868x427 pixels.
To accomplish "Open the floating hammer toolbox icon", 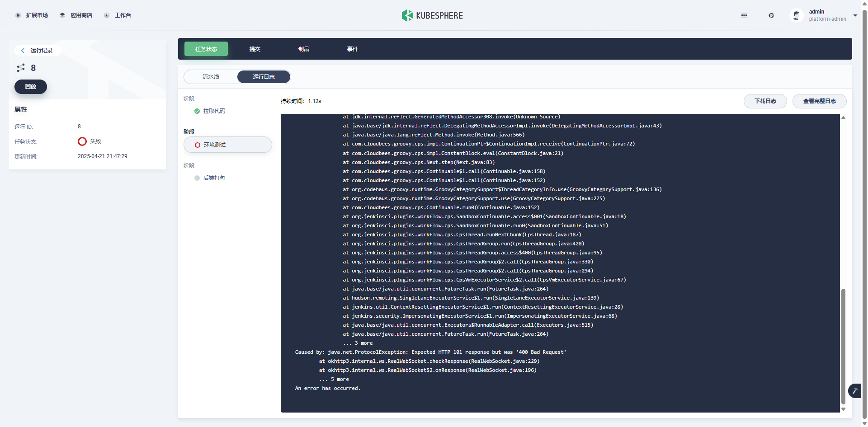I will tap(855, 391).
